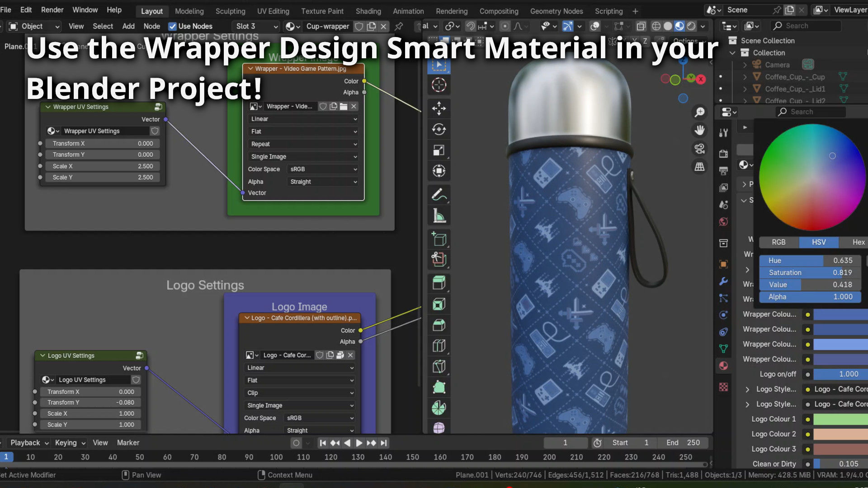This screenshot has width=868, height=488.
Task: Adjust the Clean or Dirty slider
Action: pos(841,464)
